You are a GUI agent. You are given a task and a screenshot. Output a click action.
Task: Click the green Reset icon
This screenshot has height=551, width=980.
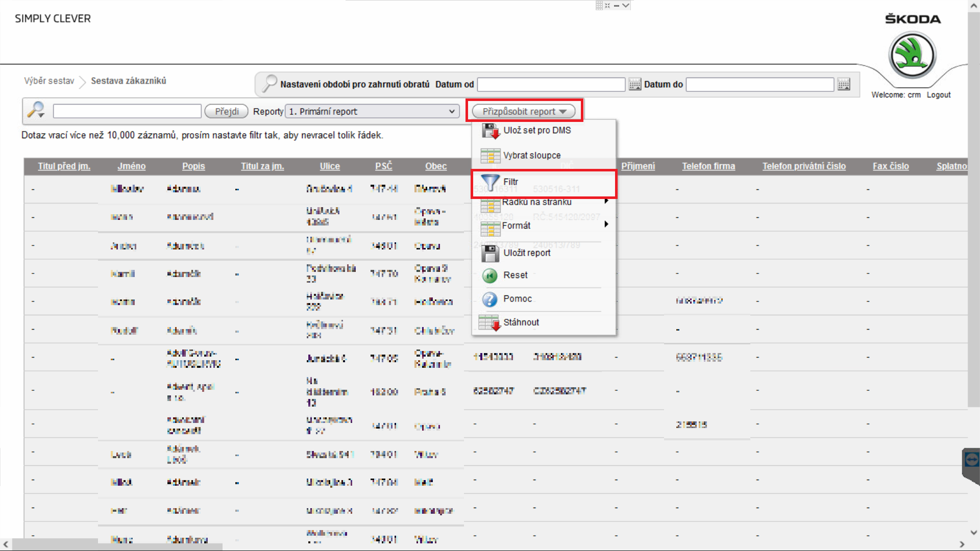point(489,275)
